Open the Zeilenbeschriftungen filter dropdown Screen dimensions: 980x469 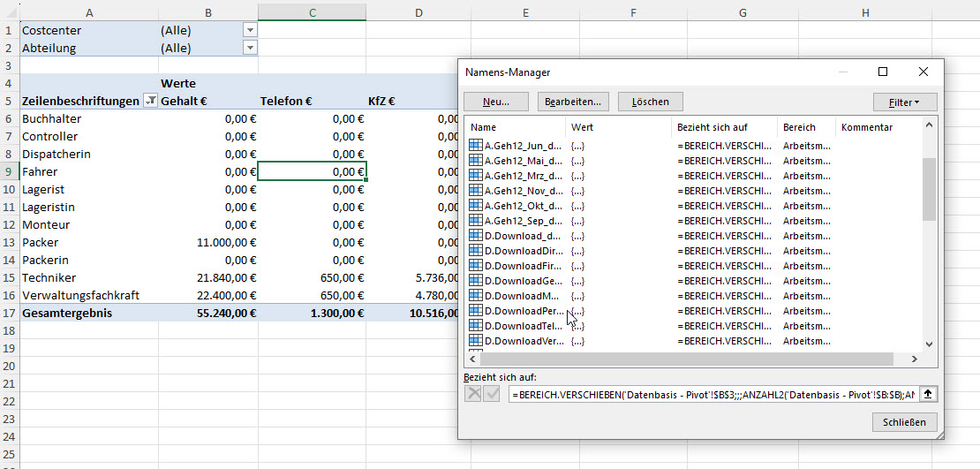click(x=150, y=102)
